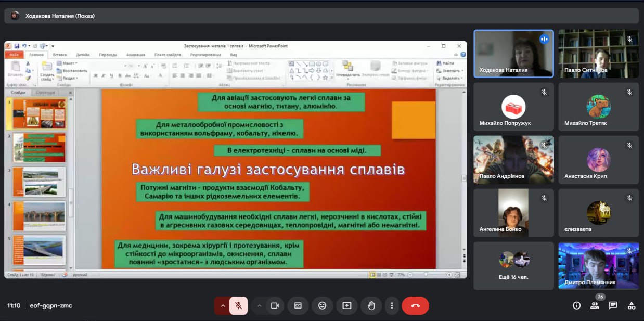Switch to the Дизайн ribbon tab
Viewport: 644px width, 321px height.
pyautogui.click(x=82, y=55)
